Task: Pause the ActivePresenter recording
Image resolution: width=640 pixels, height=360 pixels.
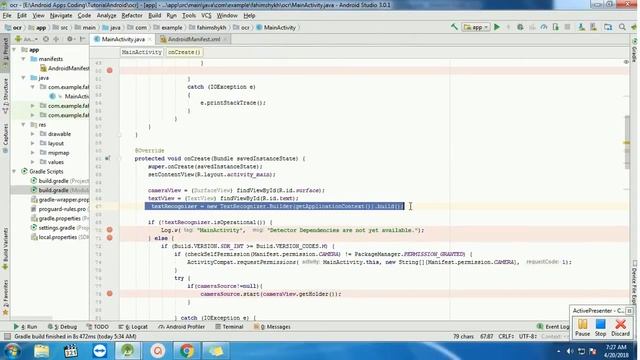Action: (x=582, y=328)
